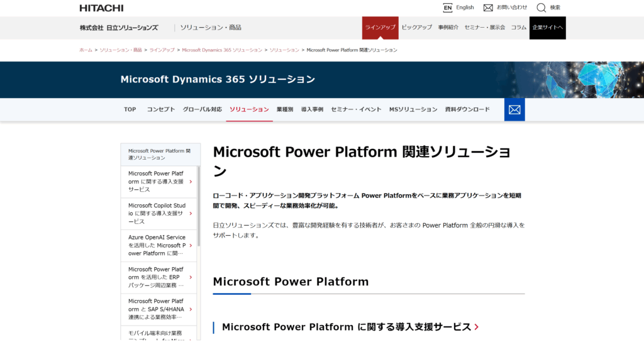This screenshot has height=342, width=644.
Task: Switch site to English
Action: click(465, 8)
